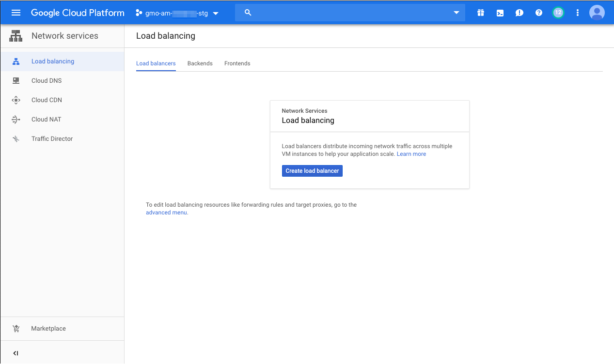This screenshot has height=364, width=614.
Task: Open the help question mark icon
Action: point(538,13)
